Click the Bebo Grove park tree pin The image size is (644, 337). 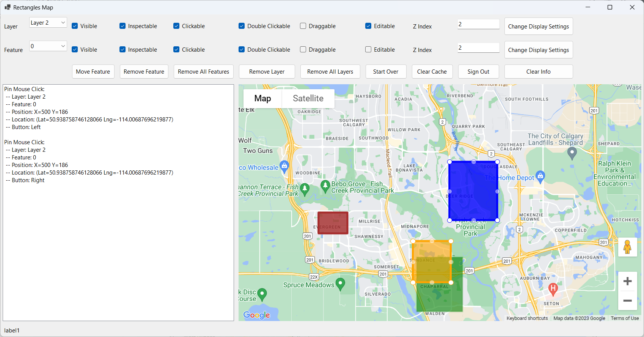coord(325,186)
